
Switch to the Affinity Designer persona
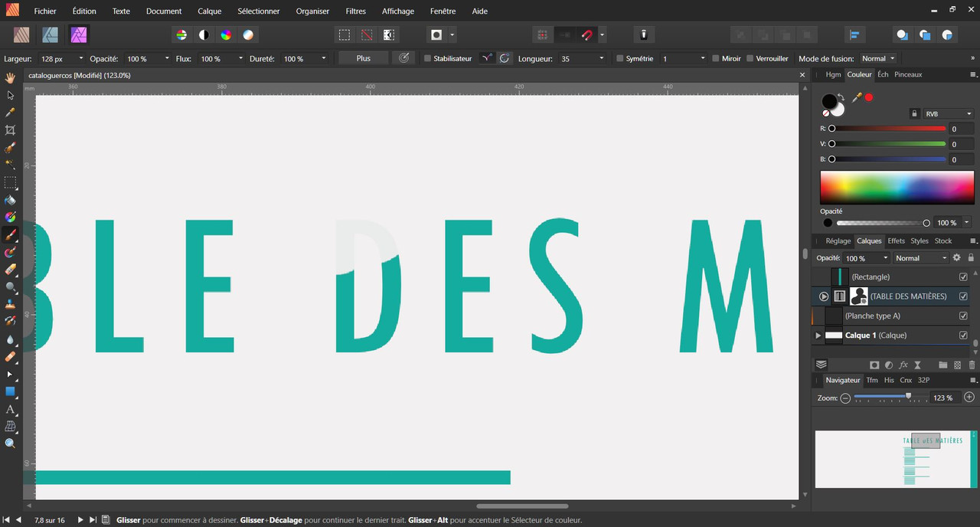[50, 34]
